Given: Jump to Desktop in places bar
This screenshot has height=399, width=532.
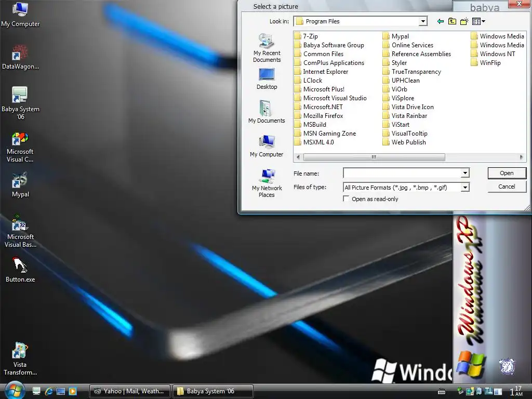Looking at the screenshot, I should point(267,79).
